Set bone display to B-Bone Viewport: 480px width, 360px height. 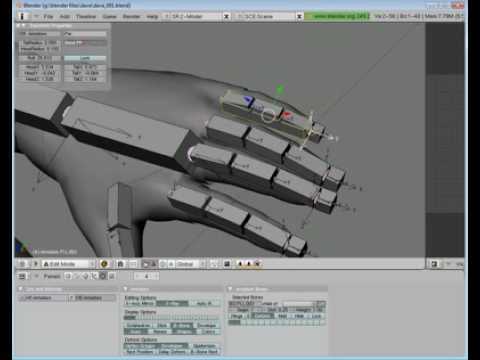point(182,325)
